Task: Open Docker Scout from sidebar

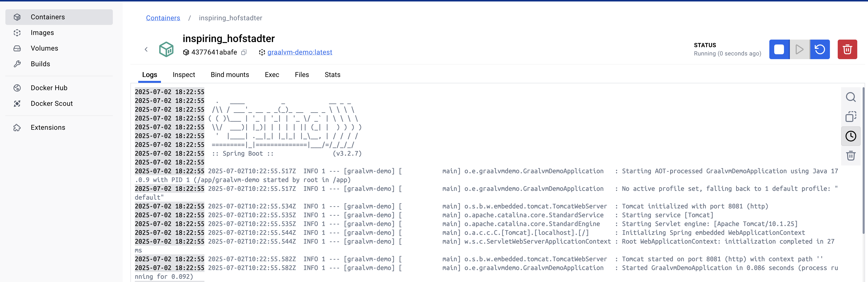Action: pyautogui.click(x=59, y=104)
